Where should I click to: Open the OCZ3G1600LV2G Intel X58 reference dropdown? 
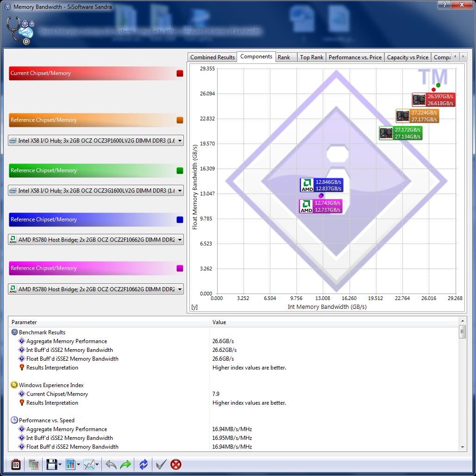tap(96, 191)
